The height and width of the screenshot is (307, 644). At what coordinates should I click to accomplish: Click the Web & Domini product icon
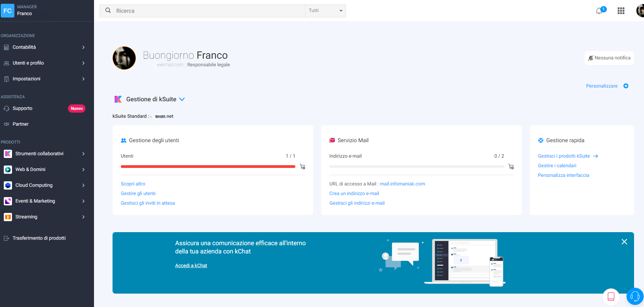click(8, 170)
